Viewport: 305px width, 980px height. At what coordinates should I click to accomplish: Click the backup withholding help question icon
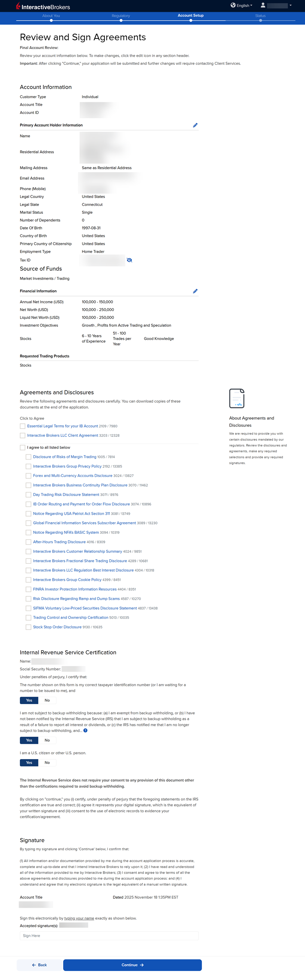point(85,730)
